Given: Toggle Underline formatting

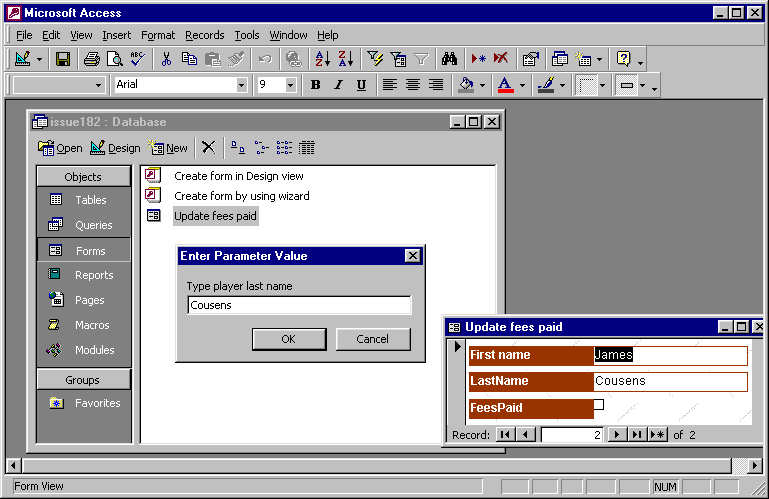Looking at the screenshot, I should click(361, 85).
